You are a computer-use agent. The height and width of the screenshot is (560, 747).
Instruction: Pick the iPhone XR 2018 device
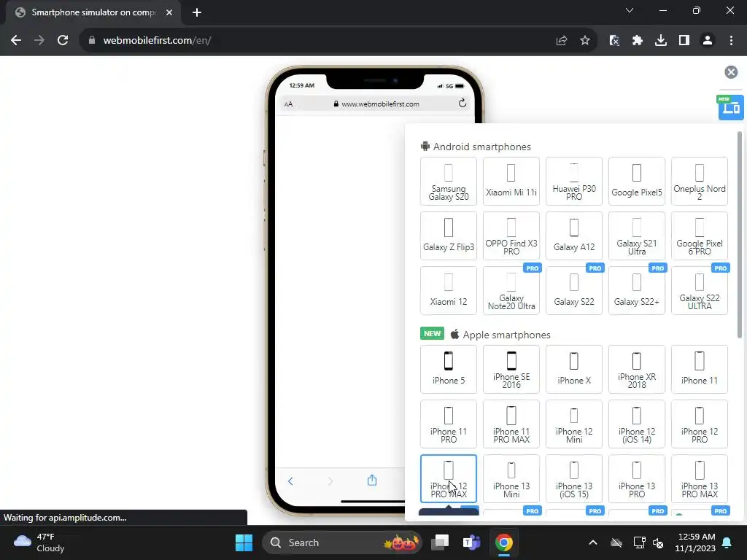[x=636, y=370]
